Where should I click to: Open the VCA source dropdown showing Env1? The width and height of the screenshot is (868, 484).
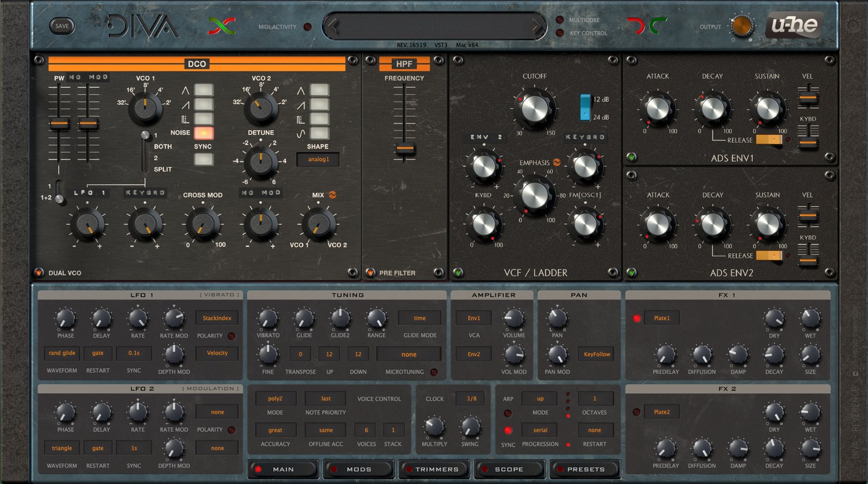(474, 318)
